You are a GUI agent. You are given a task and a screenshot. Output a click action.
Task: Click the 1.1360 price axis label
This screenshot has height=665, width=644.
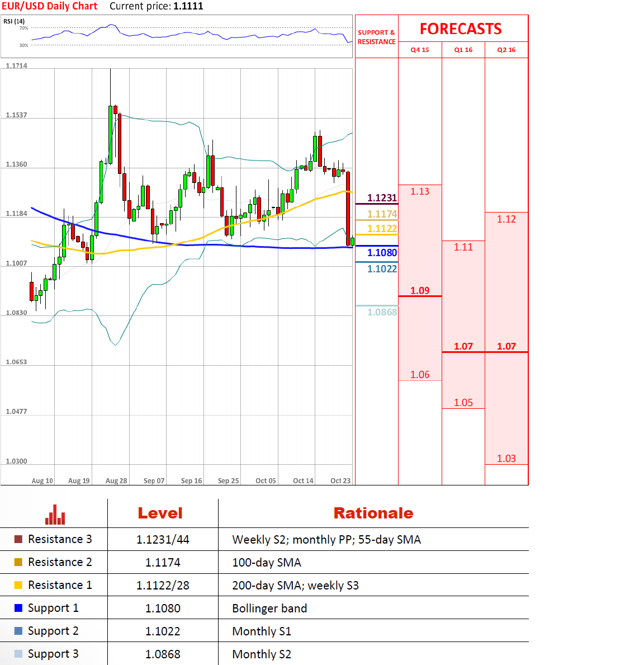pos(16,164)
